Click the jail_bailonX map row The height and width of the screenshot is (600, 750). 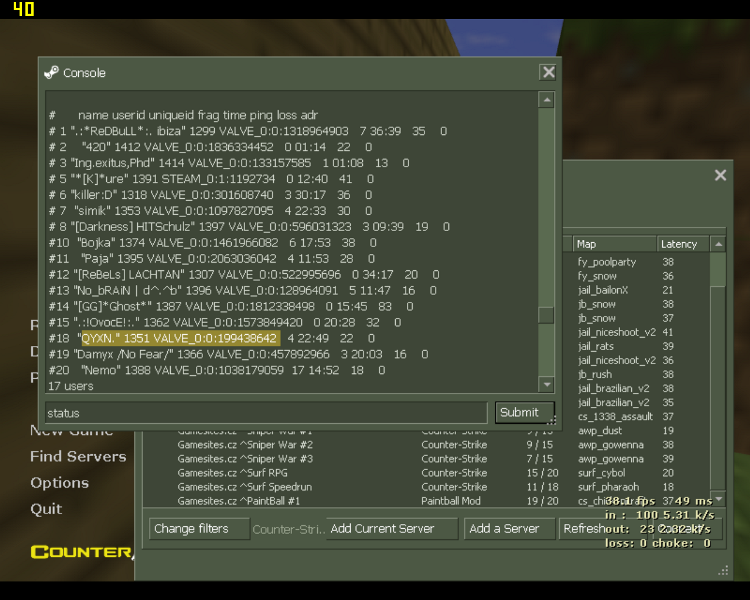tap(603, 290)
